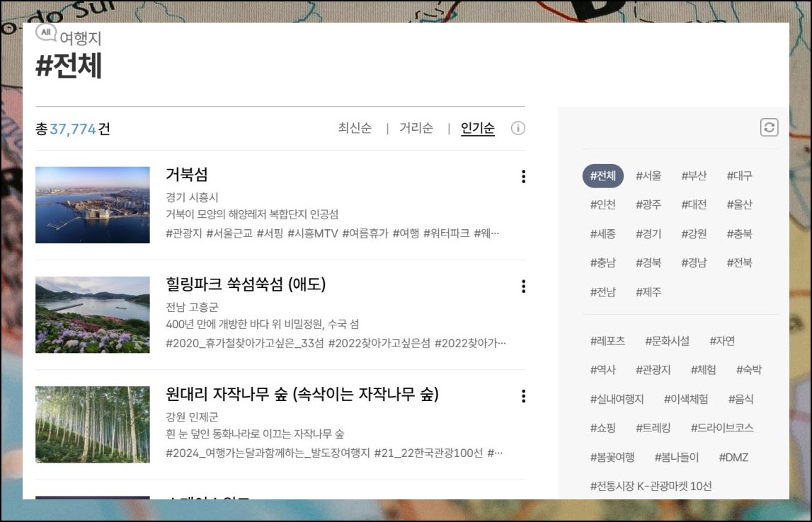Pick the #관광지 theme tag in the sidebar
Image resolution: width=812 pixels, height=522 pixels.
click(653, 370)
